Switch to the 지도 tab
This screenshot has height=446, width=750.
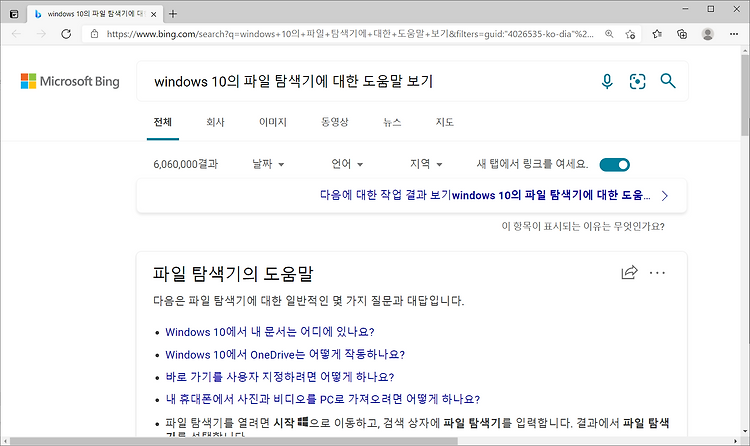pyautogui.click(x=444, y=122)
